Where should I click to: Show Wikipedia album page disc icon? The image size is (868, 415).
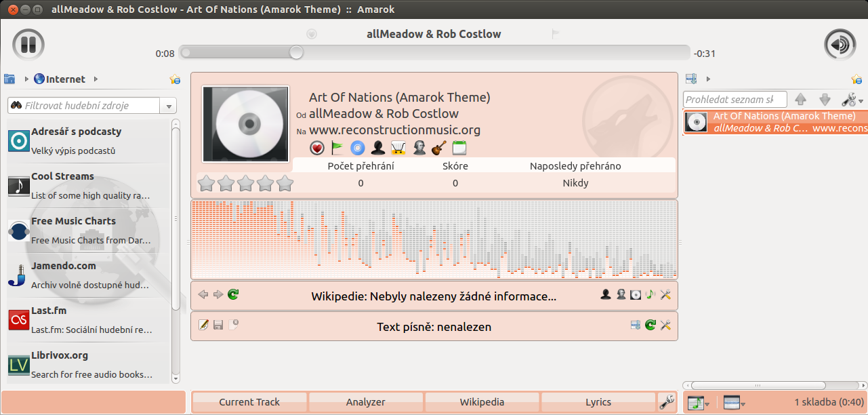click(636, 294)
